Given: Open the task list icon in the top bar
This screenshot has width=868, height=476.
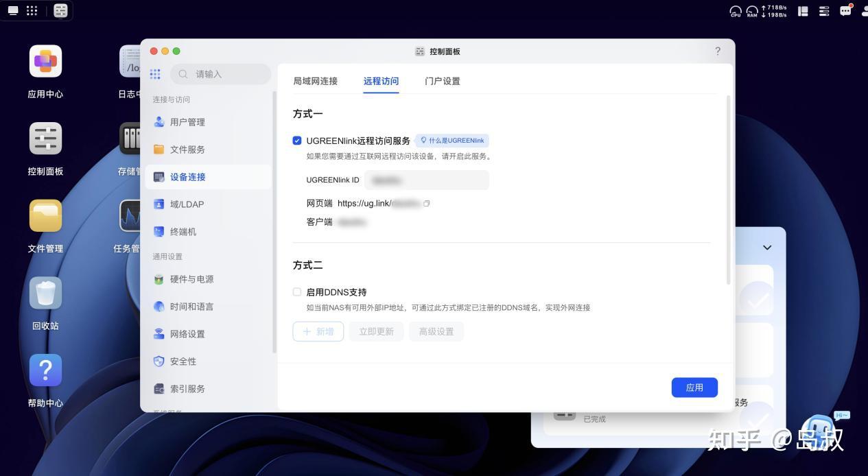Looking at the screenshot, I should coord(824,11).
